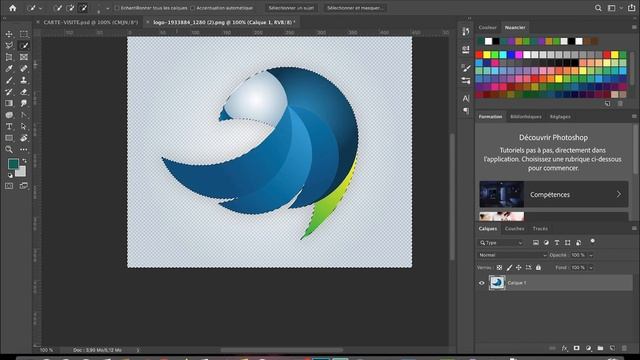Open the brush options dropdown arrow
The height and width of the screenshot is (360, 640).
(107, 8)
